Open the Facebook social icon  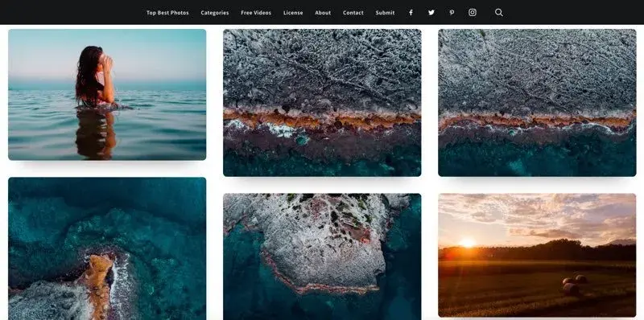[411, 13]
